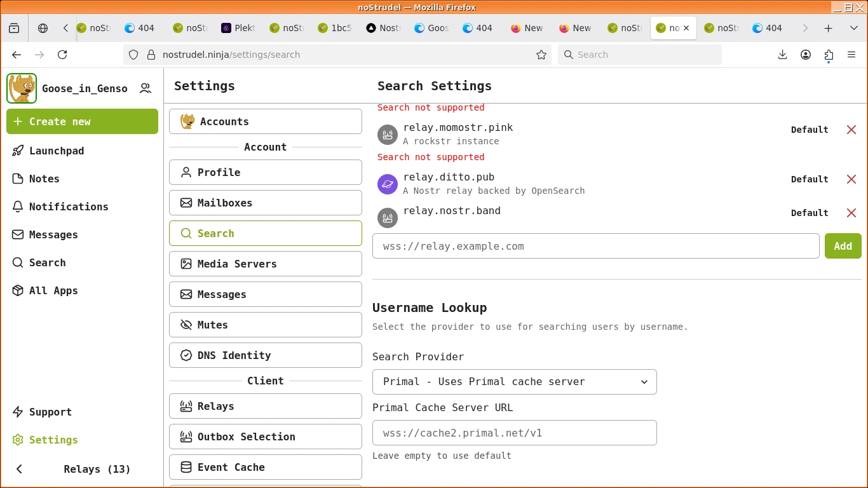868x488 pixels.
Task: Switch to the Nostr tab with triangle icon
Action: (384, 28)
